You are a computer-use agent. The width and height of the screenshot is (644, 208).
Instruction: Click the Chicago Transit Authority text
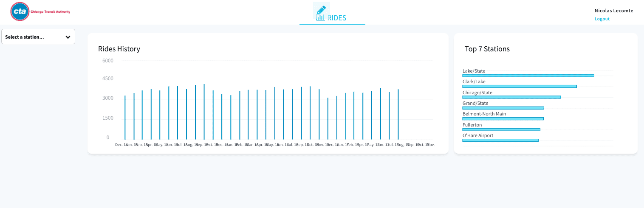tap(51, 12)
